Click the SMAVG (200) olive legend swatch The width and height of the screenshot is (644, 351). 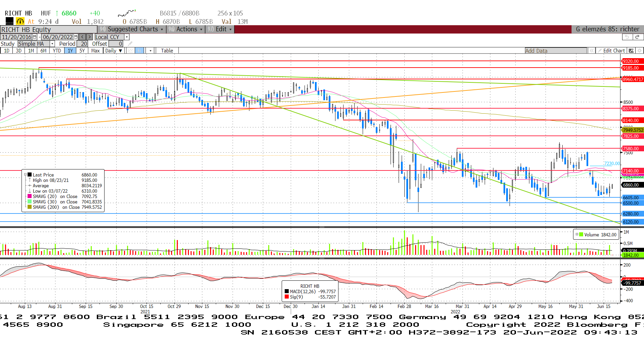pyautogui.click(x=30, y=207)
